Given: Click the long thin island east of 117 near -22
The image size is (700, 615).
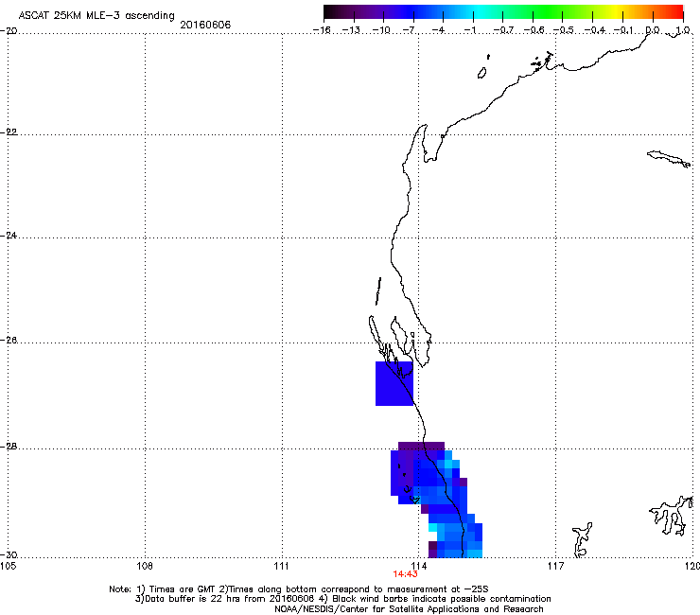Looking at the screenshot, I should [x=669, y=159].
